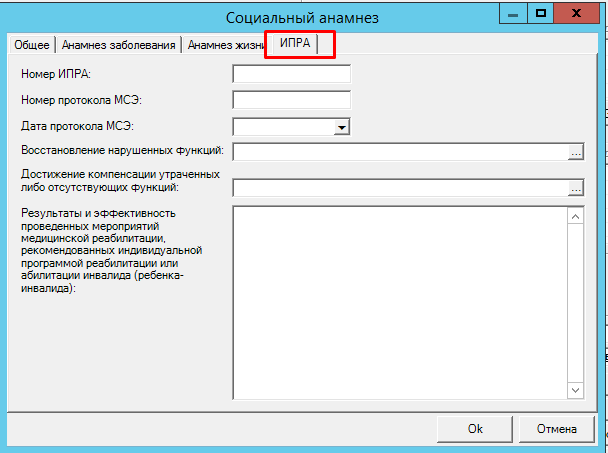608x453 pixels.
Task: Click inside the large results text area
Action: (x=400, y=302)
